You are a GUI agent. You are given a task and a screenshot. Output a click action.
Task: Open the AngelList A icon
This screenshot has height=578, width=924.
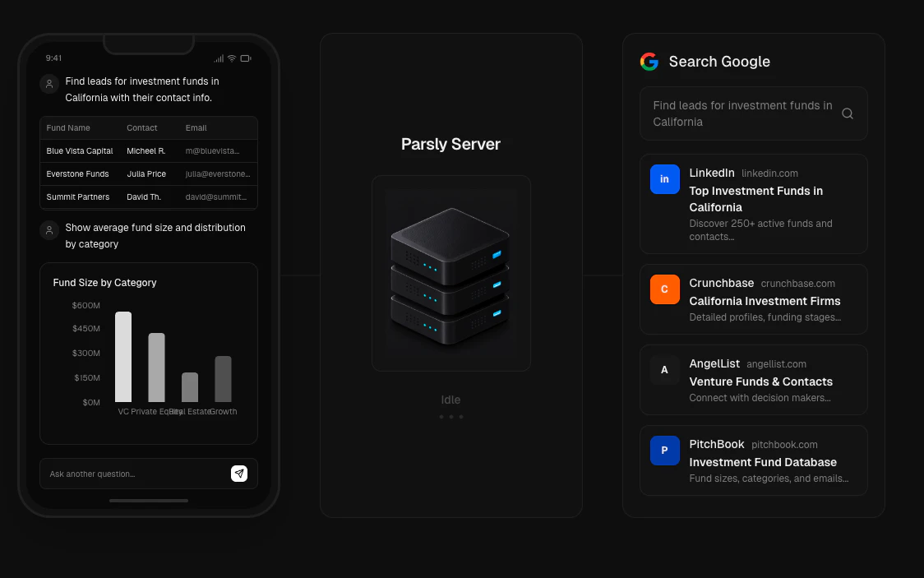tap(665, 370)
